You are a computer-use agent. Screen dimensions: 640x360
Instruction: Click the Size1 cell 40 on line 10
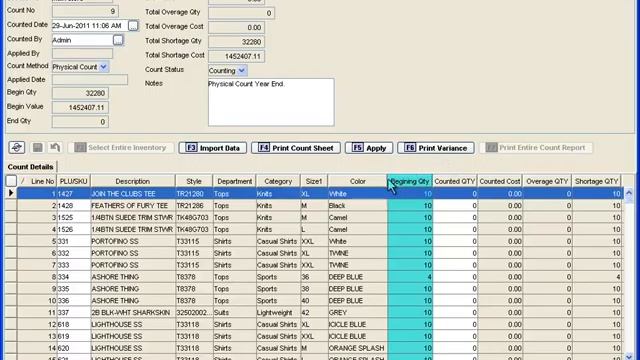[314, 300]
